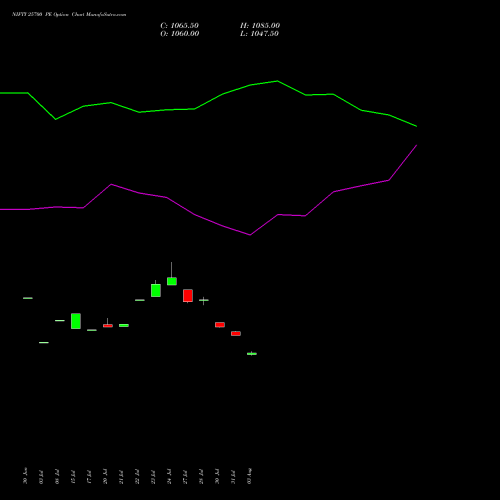Click the low value L: 1047.50

259,34
